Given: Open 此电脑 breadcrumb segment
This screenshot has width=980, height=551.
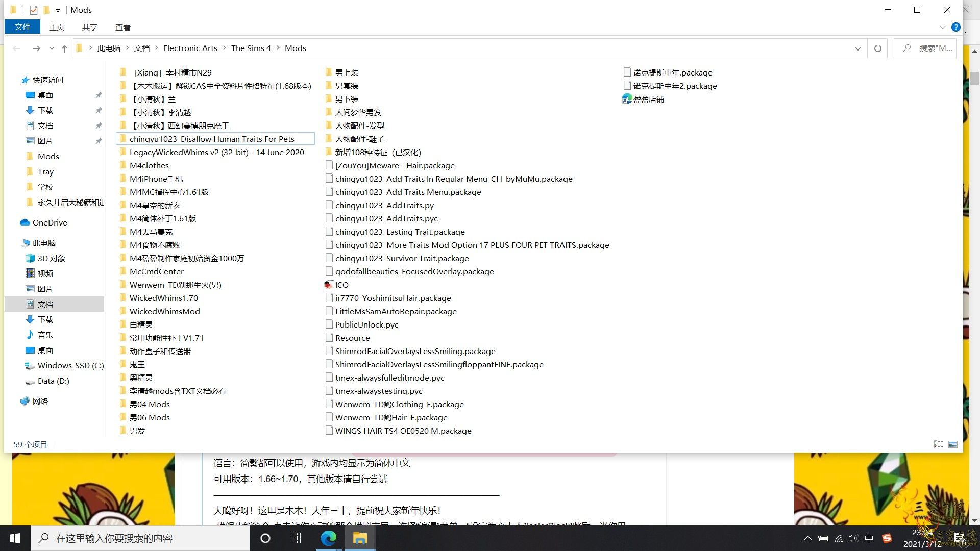Looking at the screenshot, I should (109, 48).
